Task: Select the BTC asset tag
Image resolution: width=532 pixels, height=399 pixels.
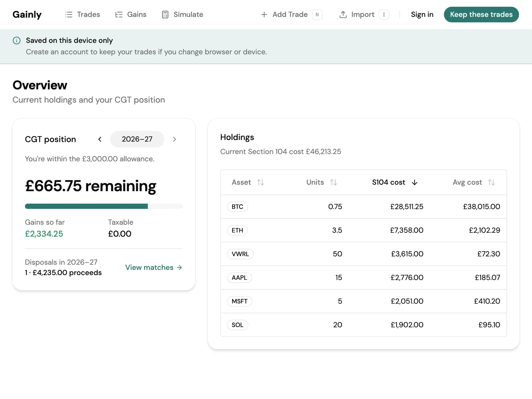Action: [237, 207]
